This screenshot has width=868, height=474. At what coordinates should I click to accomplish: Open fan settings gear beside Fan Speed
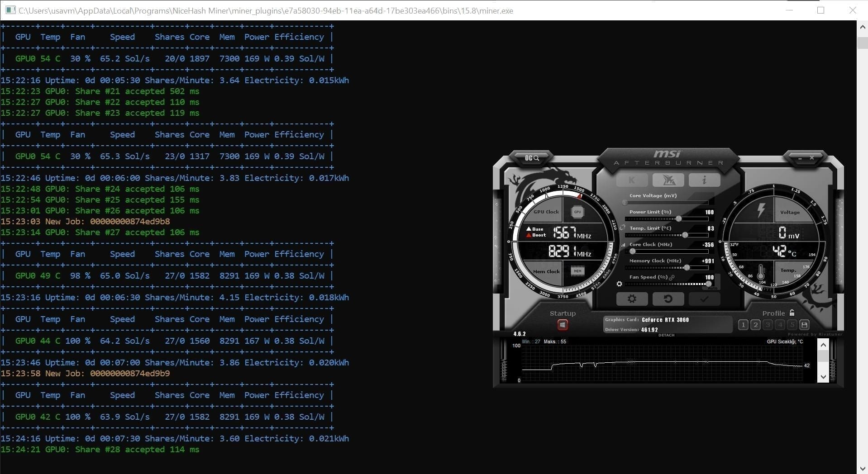(619, 284)
